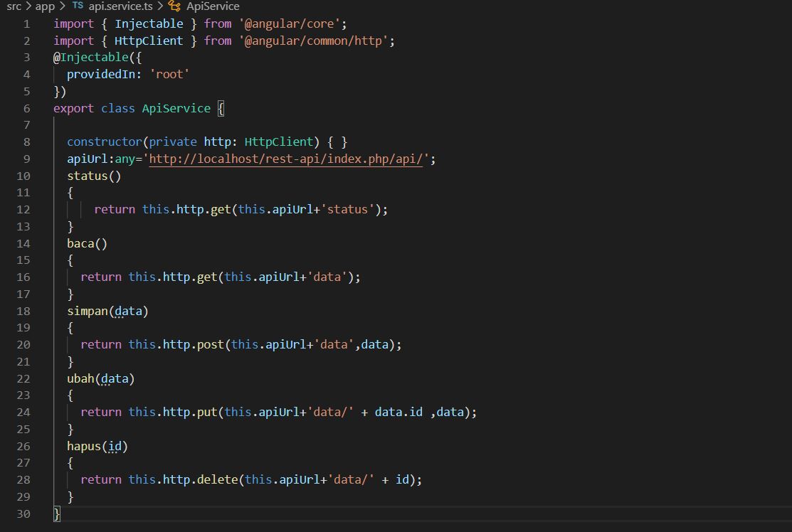Click the 'apiUrl' property declaration on line 9
This screenshot has width=792, height=532.
point(88,159)
